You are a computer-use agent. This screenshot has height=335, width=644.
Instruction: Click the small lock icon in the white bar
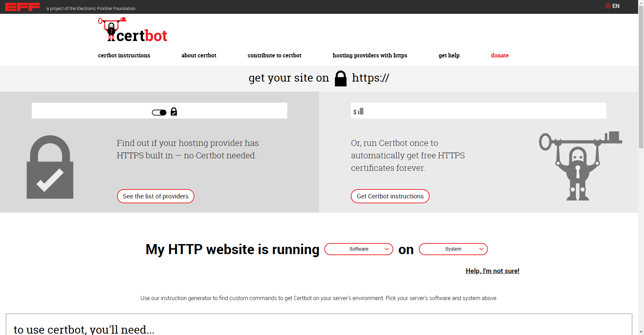[174, 111]
